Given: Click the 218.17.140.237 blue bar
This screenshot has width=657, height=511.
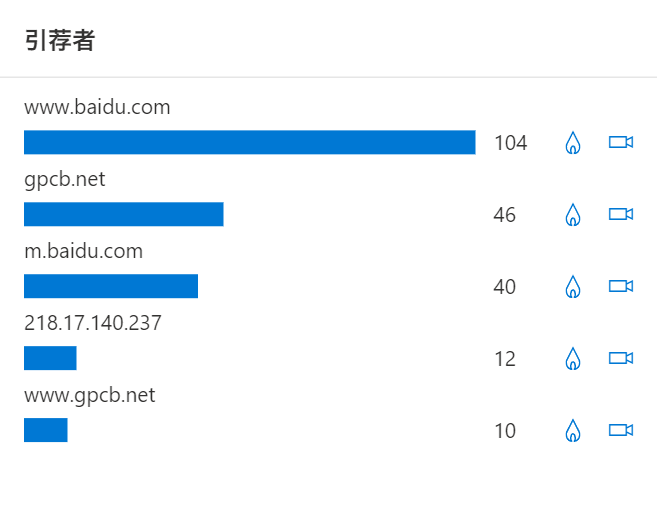Looking at the screenshot, I should pyautogui.click(x=50, y=359).
